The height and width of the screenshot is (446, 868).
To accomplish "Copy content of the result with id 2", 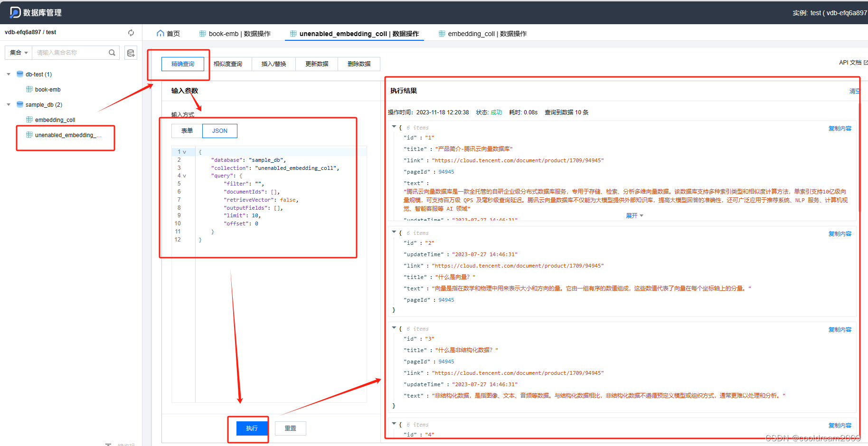I will pyautogui.click(x=840, y=234).
